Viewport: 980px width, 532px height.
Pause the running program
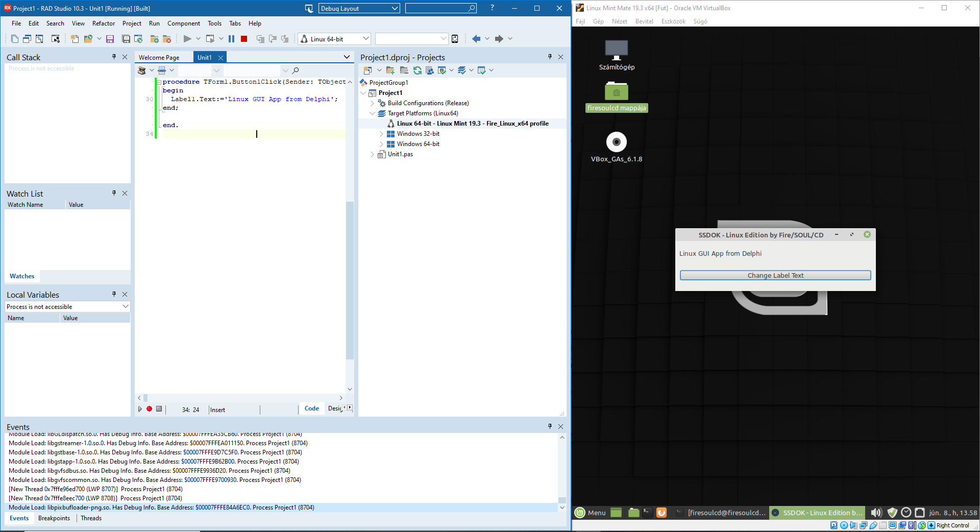[x=232, y=39]
